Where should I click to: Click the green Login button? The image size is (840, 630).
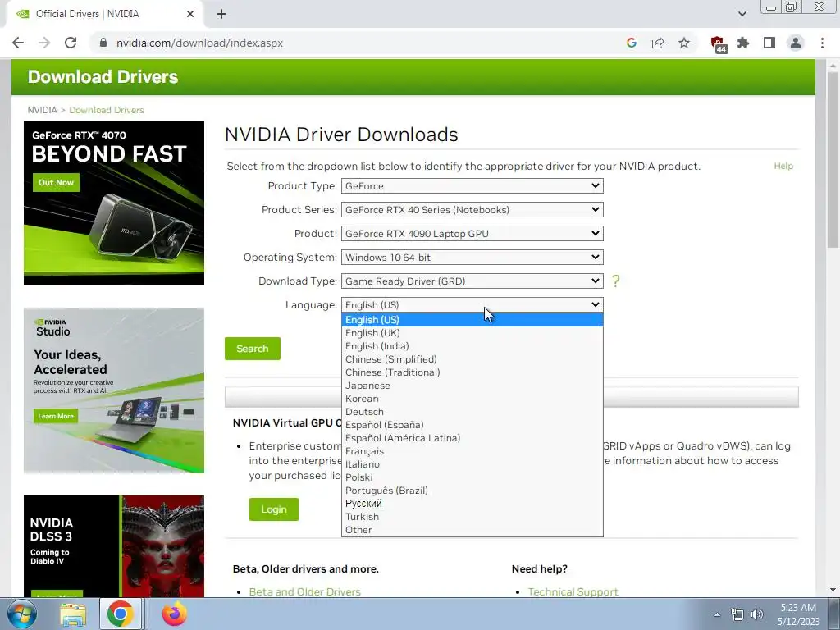point(274,509)
